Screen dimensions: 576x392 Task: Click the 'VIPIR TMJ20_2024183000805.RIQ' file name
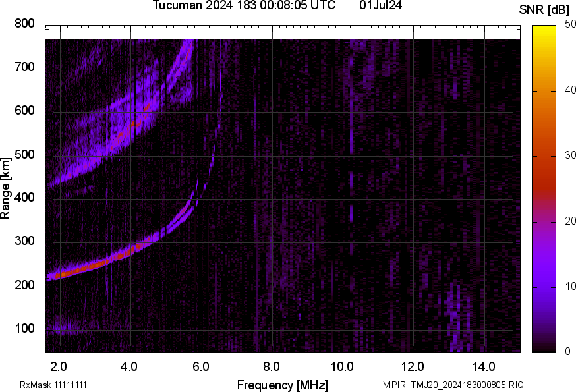pyautogui.click(x=453, y=385)
